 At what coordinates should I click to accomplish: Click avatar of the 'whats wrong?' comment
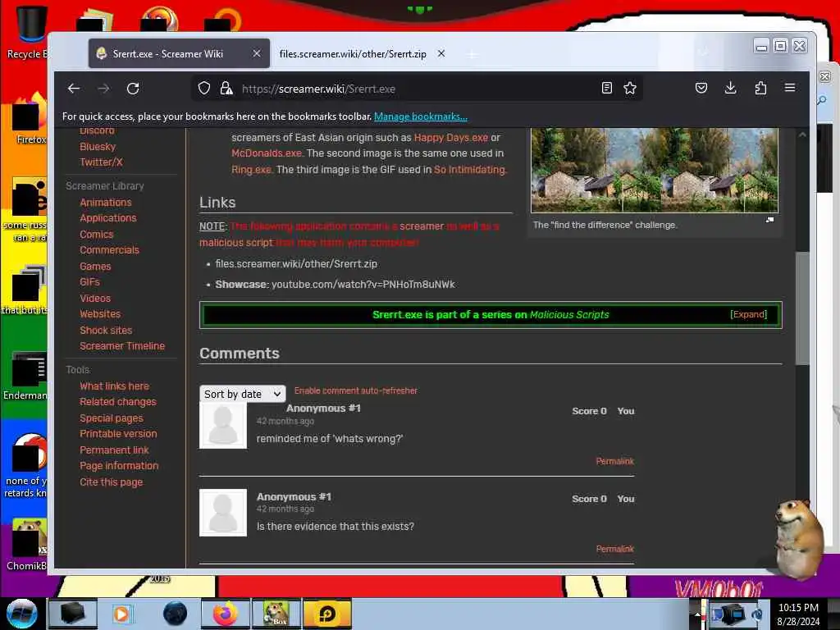pos(223,426)
